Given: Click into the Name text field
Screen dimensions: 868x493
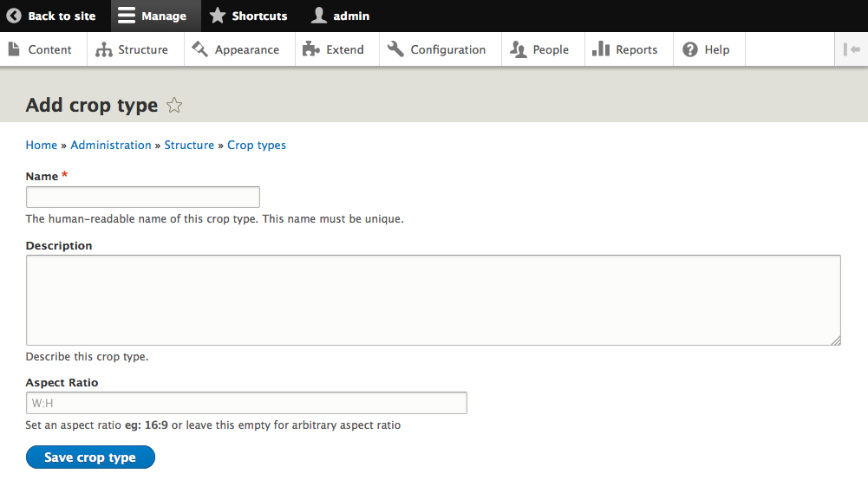Looking at the screenshot, I should pos(143,197).
